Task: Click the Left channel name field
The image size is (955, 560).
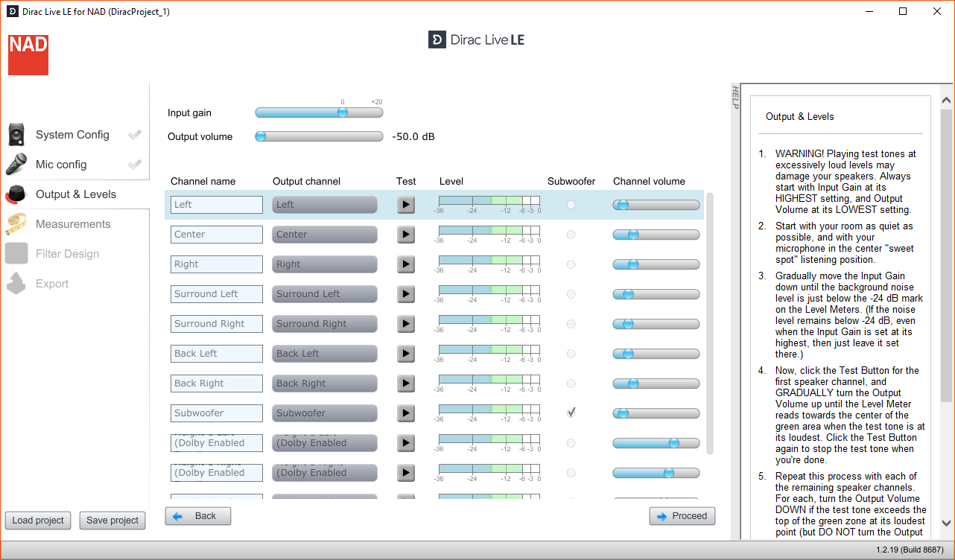Action: [217, 205]
